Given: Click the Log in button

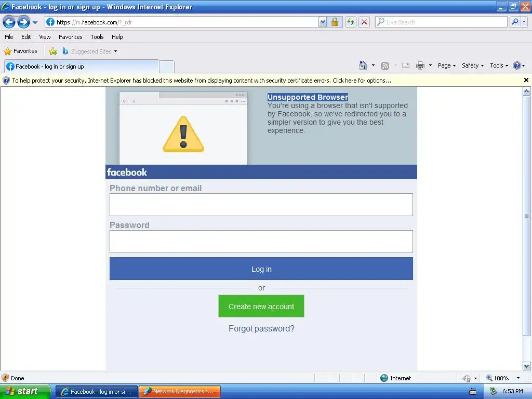Looking at the screenshot, I should 261,269.
